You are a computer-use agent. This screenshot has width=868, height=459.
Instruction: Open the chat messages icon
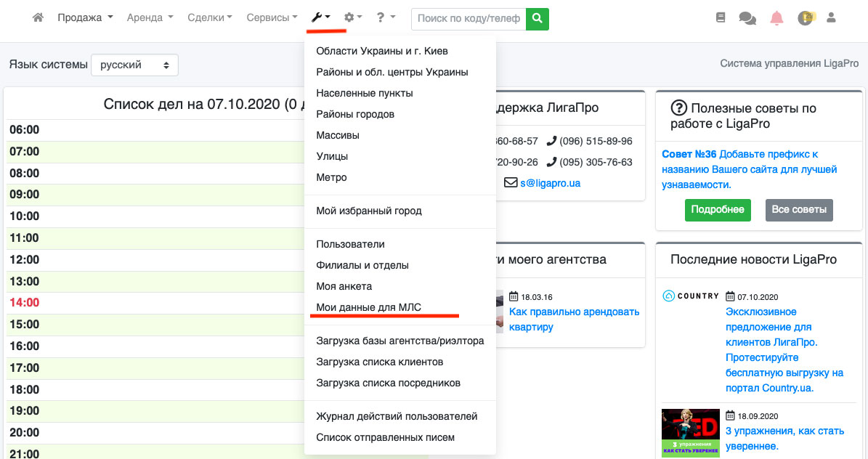(x=747, y=18)
